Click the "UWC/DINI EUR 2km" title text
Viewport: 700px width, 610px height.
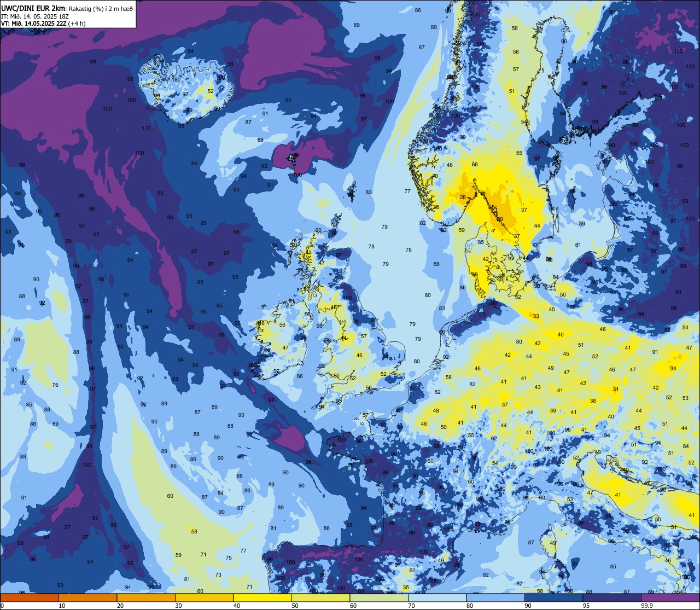click(33, 8)
